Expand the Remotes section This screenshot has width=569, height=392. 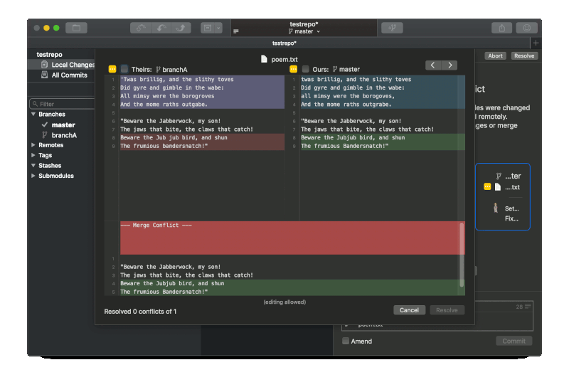(33, 145)
